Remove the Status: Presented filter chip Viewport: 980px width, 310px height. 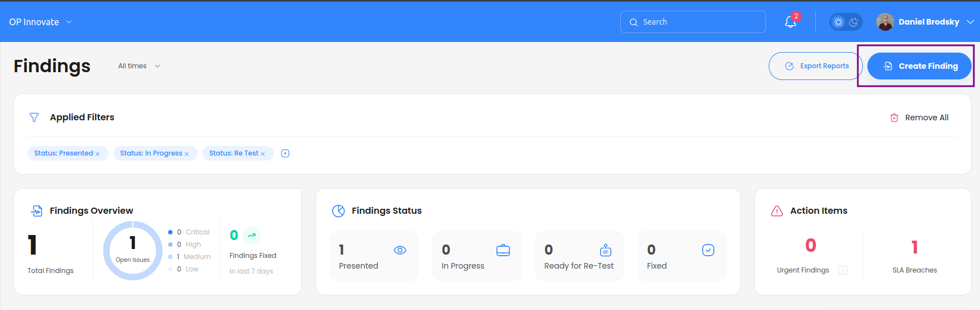pos(97,154)
